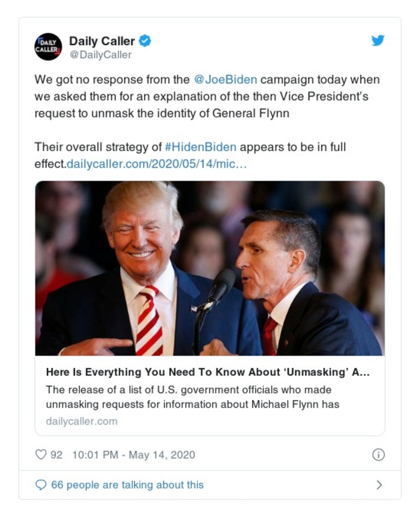This screenshot has height=516, width=420.
Task: Open the tweet info icon
Action: (x=380, y=452)
